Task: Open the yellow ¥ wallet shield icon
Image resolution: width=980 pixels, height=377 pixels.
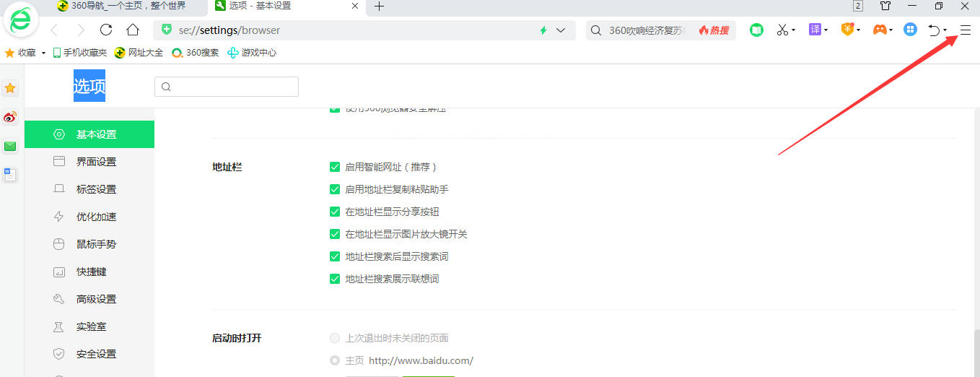Action: pos(848,30)
